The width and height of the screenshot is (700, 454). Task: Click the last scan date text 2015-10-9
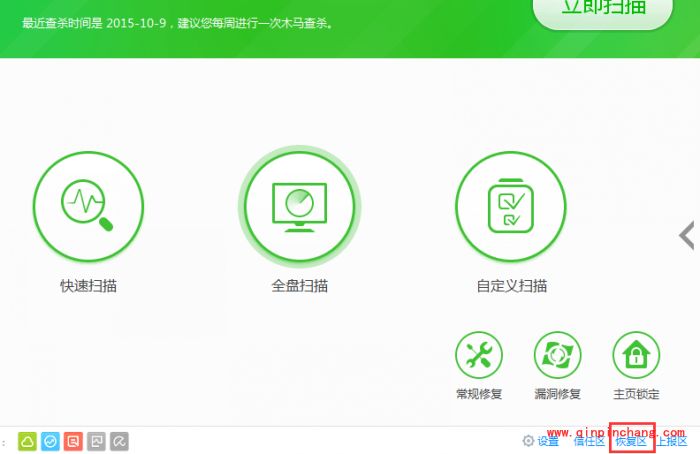pos(136,23)
